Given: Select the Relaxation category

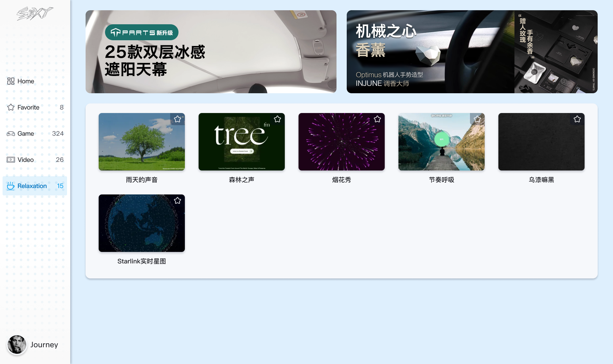Looking at the screenshot, I should coord(35,186).
